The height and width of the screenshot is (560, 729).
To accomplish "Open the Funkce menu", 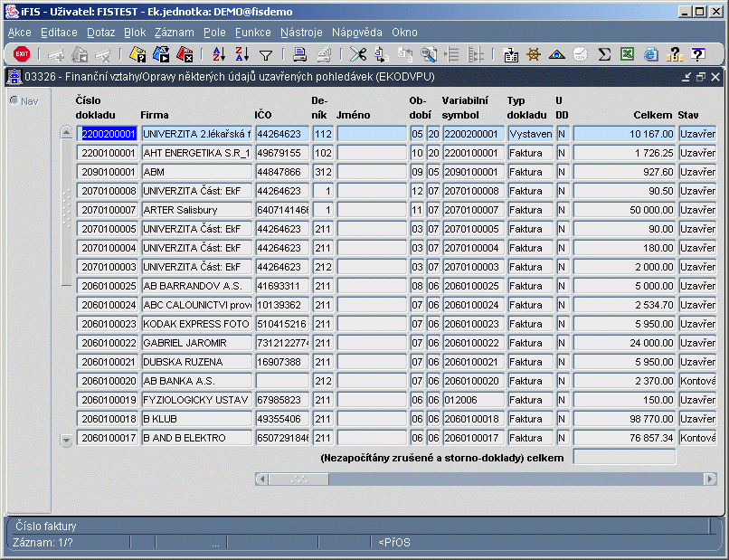I will click(x=253, y=33).
